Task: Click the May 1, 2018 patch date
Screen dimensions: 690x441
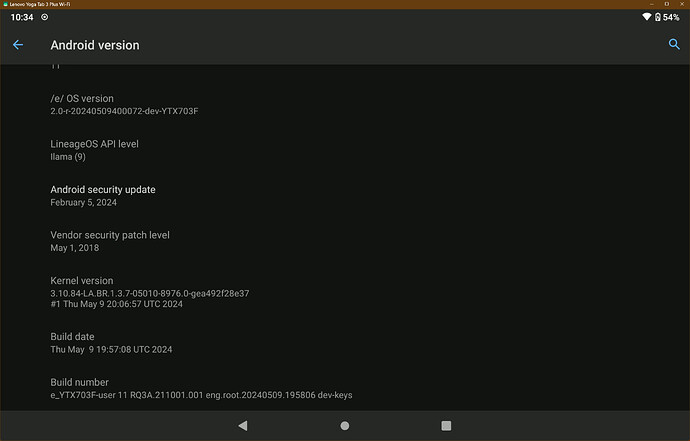Action: coord(75,248)
